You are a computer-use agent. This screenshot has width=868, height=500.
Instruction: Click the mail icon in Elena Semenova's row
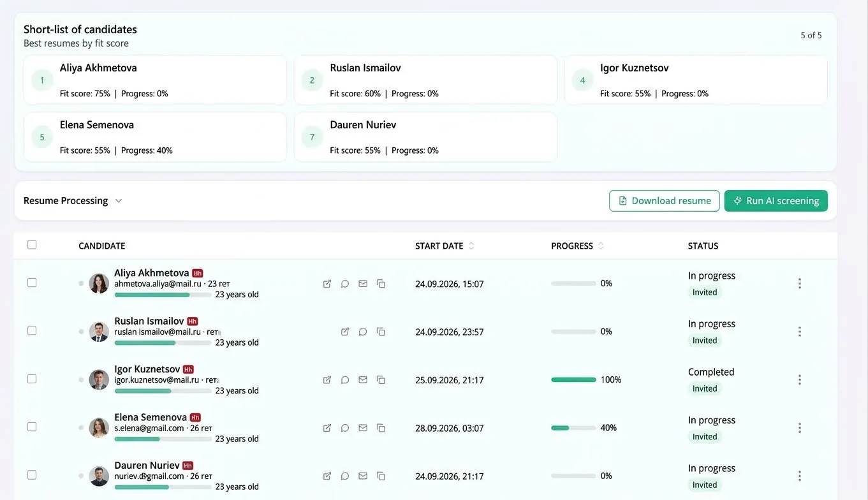click(363, 428)
